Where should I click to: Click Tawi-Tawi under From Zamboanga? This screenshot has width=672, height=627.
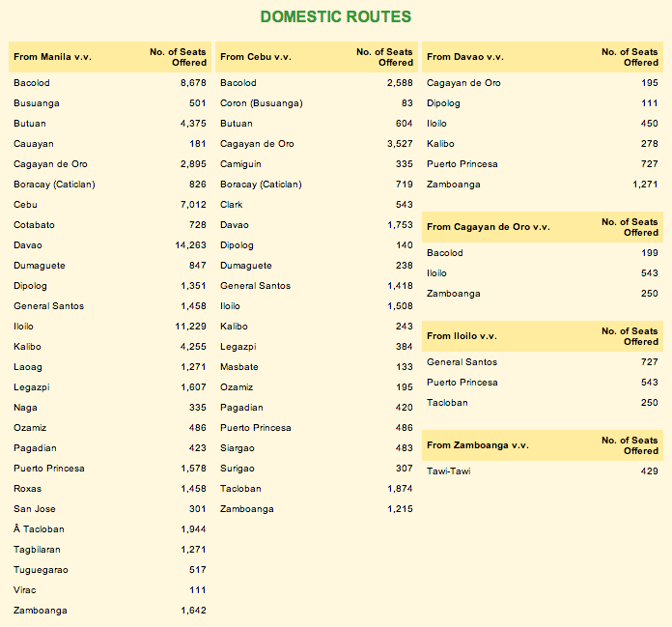(449, 471)
